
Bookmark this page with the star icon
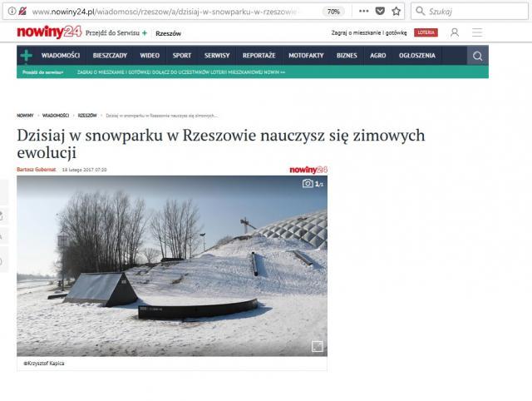click(x=396, y=12)
